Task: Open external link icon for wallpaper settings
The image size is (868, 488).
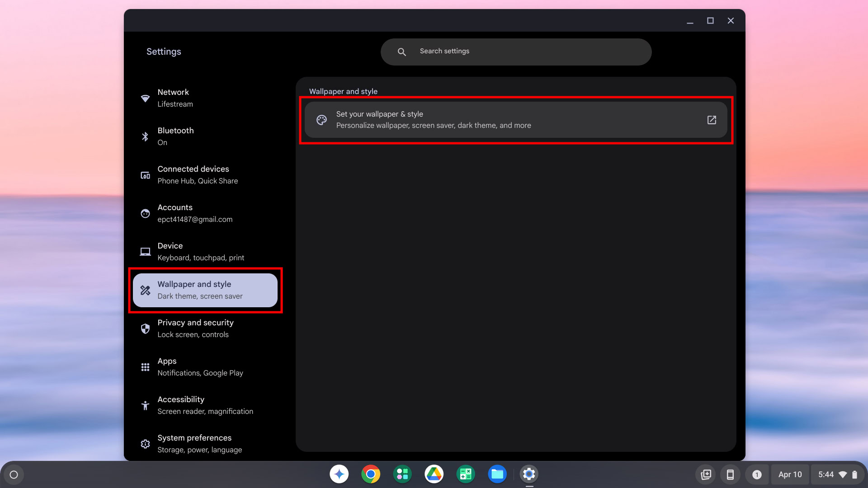Action: pyautogui.click(x=712, y=120)
